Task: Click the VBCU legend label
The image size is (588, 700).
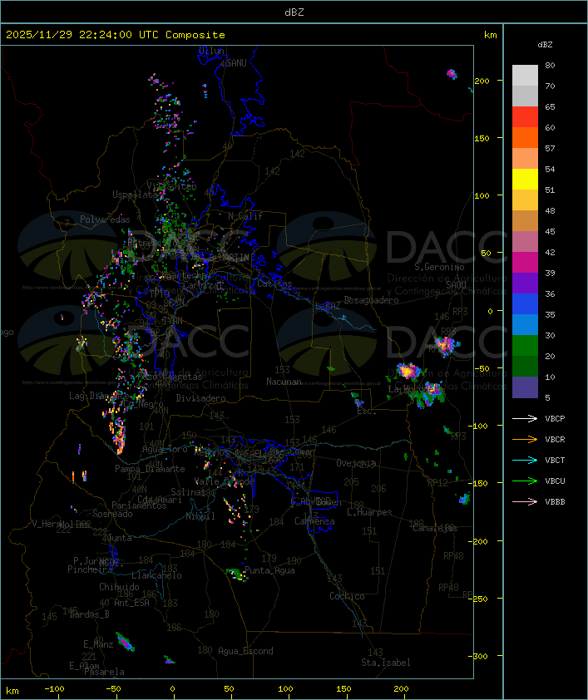Action: coord(555,481)
